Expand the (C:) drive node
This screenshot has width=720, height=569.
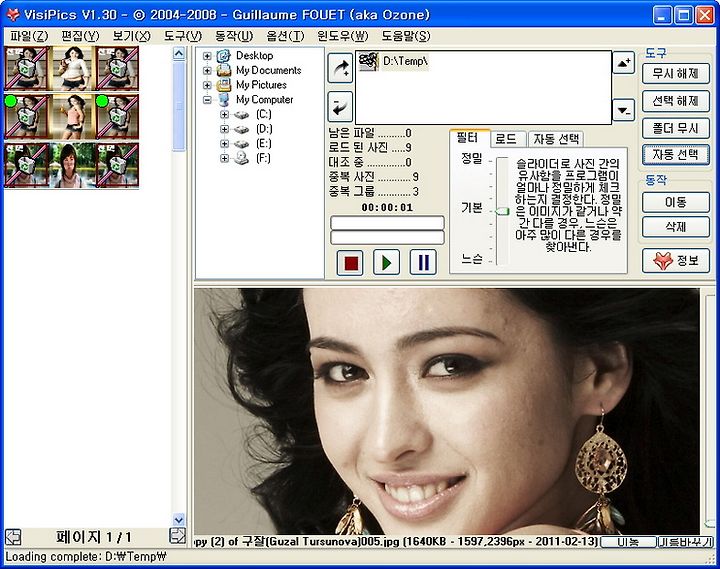(x=224, y=115)
